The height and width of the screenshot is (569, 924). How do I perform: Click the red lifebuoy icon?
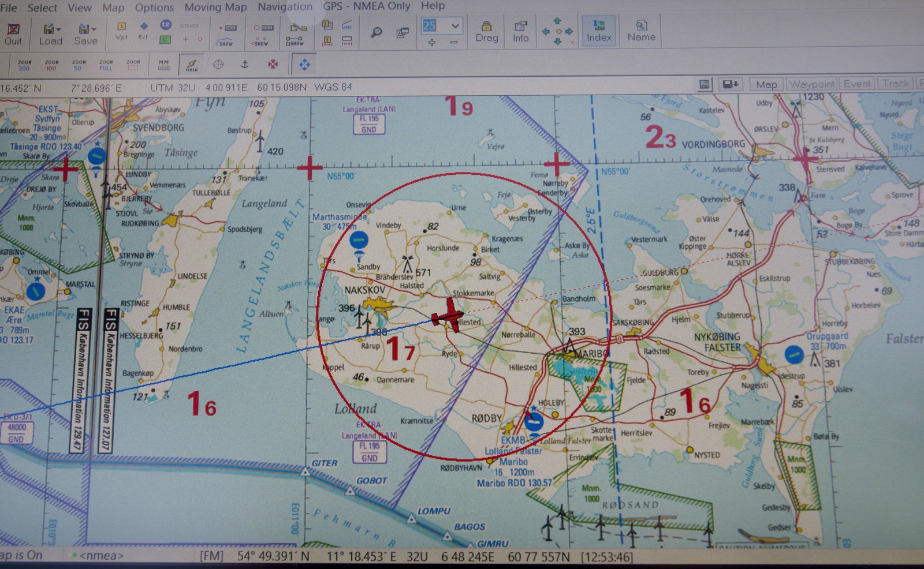[273, 65]
